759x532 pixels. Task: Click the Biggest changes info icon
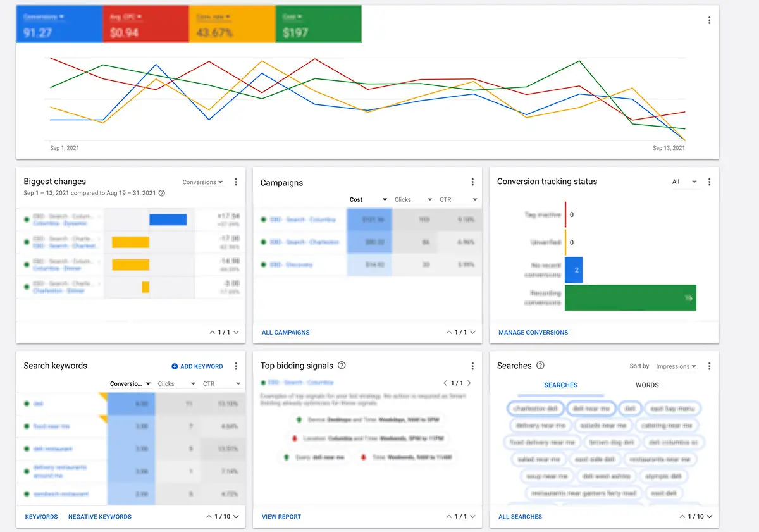[161, 194]
